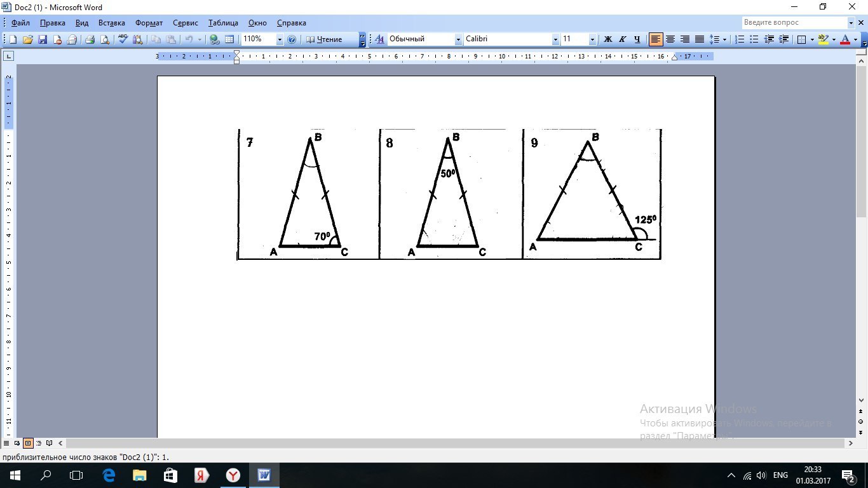Open the Таблица menu
The width and height of the screenshot is (868, 488).
pos(222,22)
